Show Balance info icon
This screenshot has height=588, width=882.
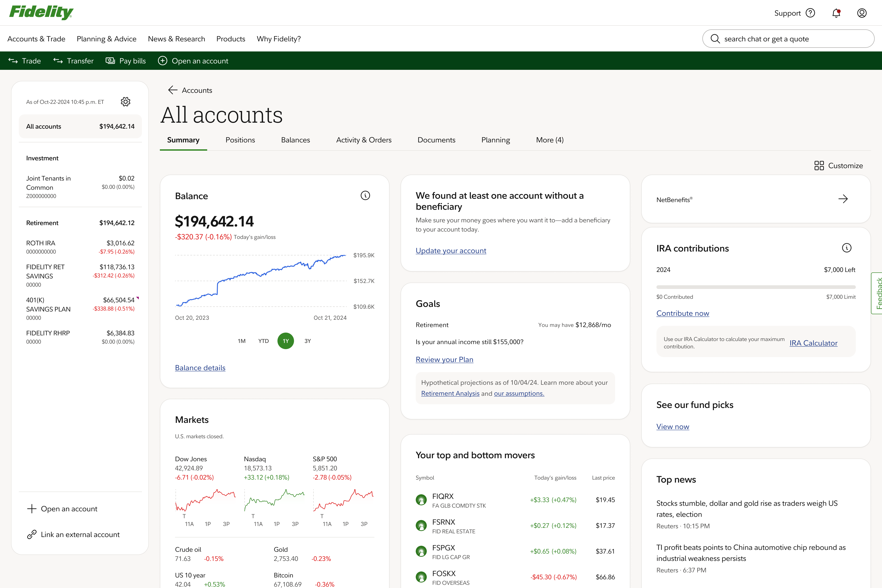365,195
